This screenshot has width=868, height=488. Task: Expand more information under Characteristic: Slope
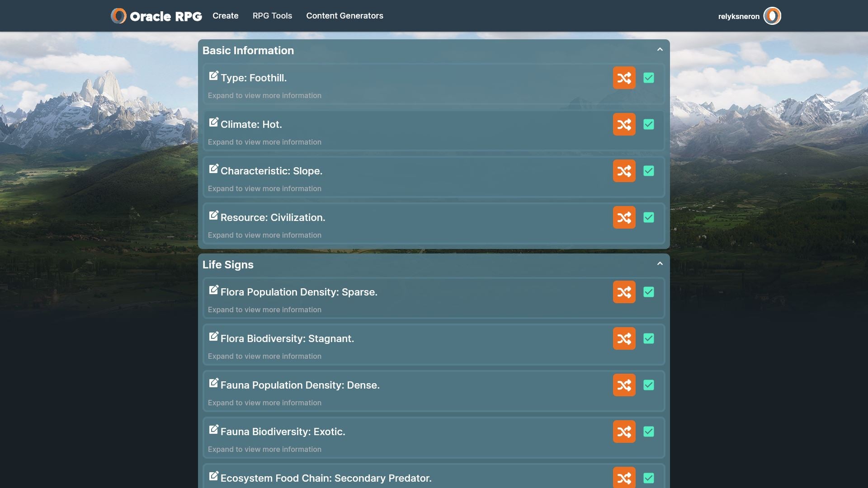264,188
